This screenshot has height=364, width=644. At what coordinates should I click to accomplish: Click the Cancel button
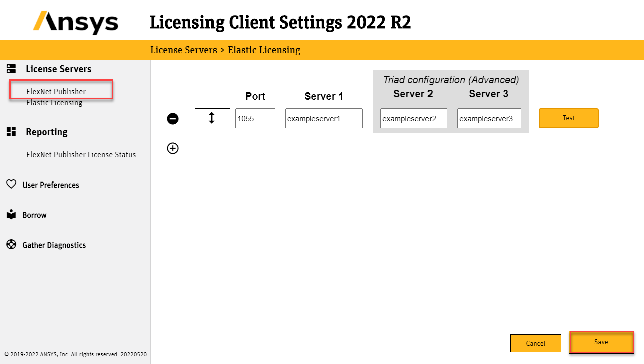coord(535,343)
